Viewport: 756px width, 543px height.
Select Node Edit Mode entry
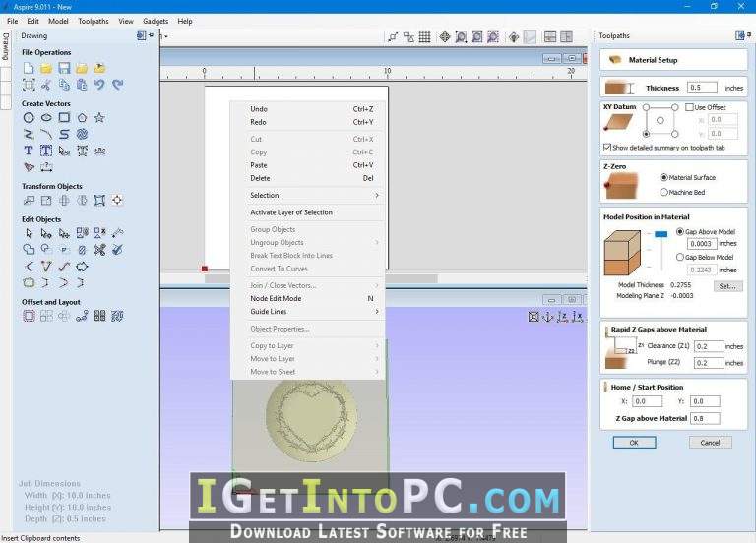(x=307, y=299)
